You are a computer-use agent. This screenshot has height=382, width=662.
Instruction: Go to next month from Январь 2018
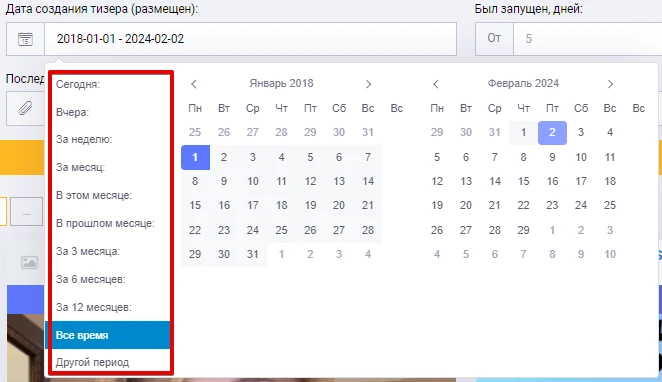(x=368, y=84)
